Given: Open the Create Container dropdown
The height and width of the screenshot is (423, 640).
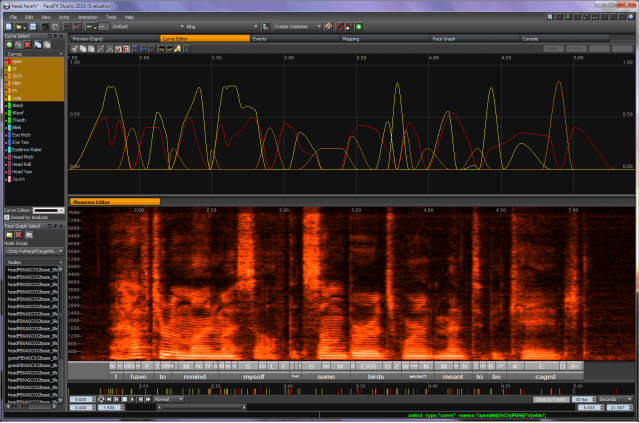Looking at the screenshot, I should (298, 27).
